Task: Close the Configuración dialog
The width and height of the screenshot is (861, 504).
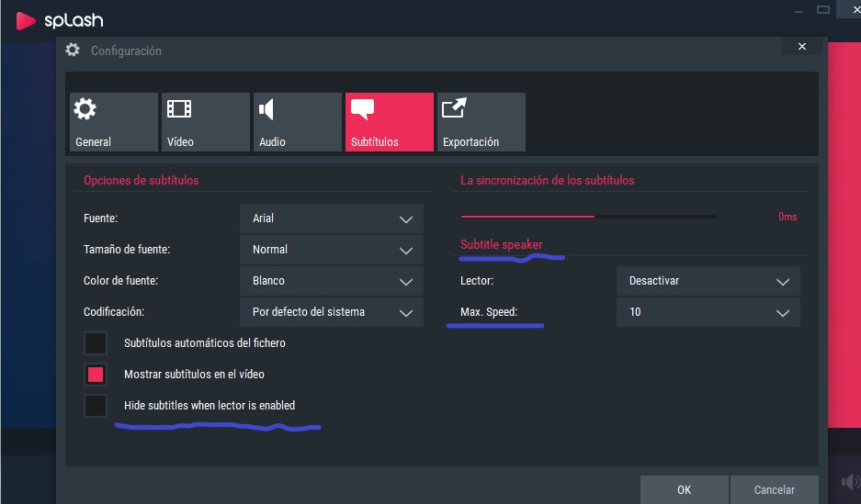Action: coord(801,46)
